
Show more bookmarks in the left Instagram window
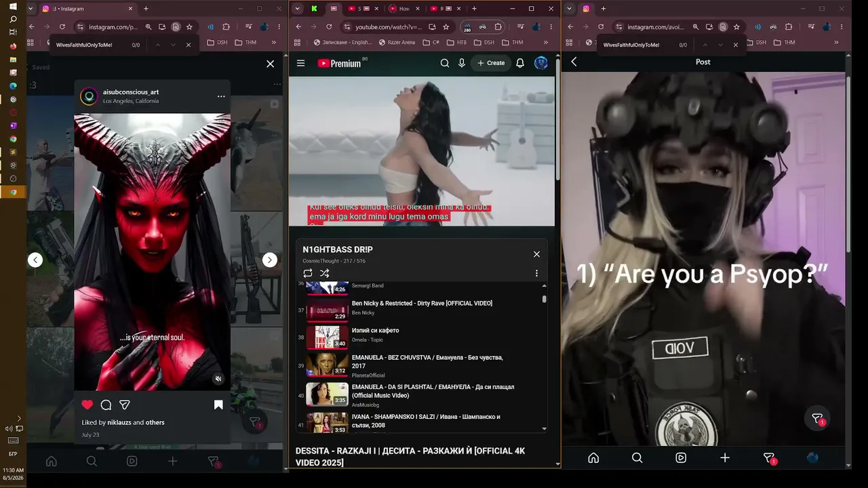pos(274,42)
